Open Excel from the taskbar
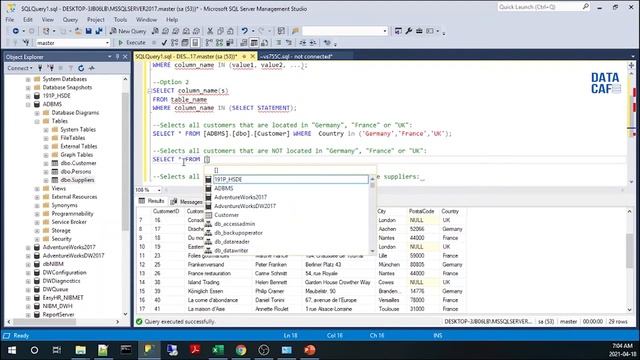Screen dimensions: 640x360 pos(218,350)
